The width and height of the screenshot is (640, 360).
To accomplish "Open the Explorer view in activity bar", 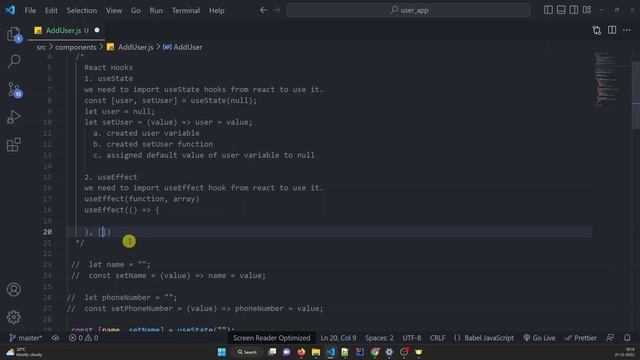I will point(14,34).
